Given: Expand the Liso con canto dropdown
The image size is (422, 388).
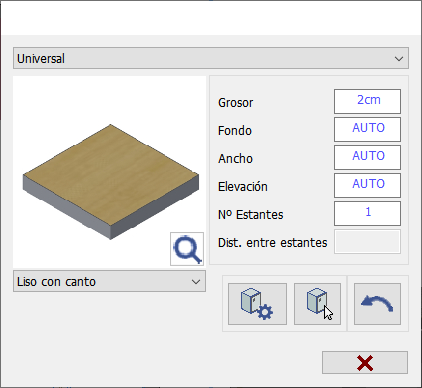Looking at the screenshot, I should click(109, 281).
